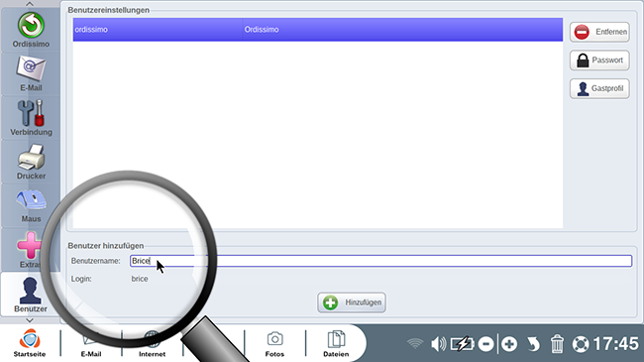Click the zoom in plus icon

point(509,344)
